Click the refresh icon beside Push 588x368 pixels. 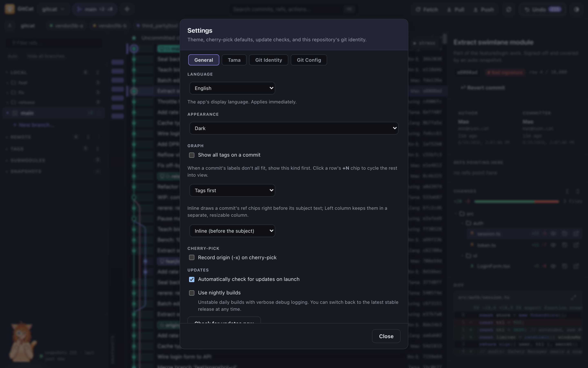click(509, 9)
